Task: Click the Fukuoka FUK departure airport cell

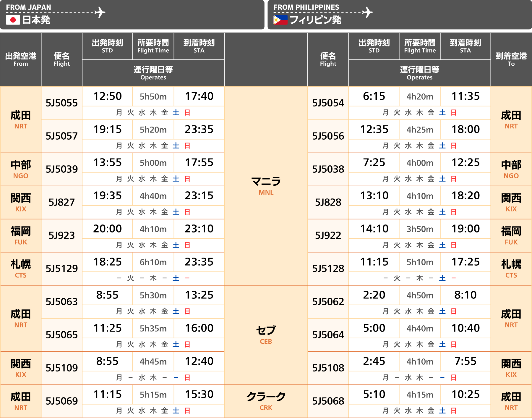Action: [x=21, y=235]
